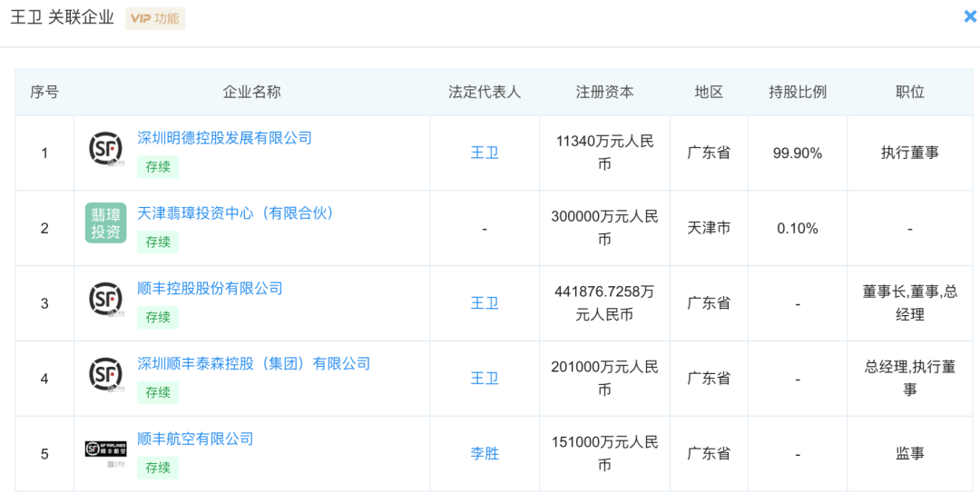Click the 201000万元人民币 capital cell
The image size is (980, 504).
coord(604,378)
